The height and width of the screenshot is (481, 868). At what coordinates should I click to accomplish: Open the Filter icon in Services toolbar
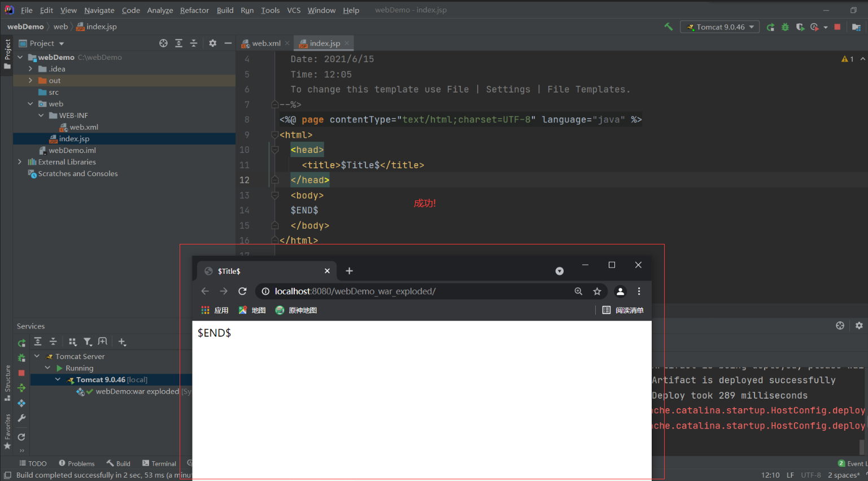[x=88, y=342]
